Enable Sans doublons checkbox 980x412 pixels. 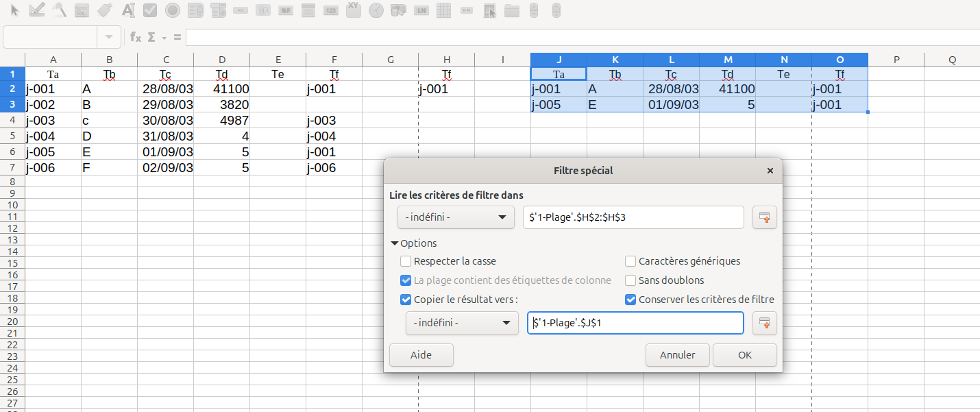(630, 280)
